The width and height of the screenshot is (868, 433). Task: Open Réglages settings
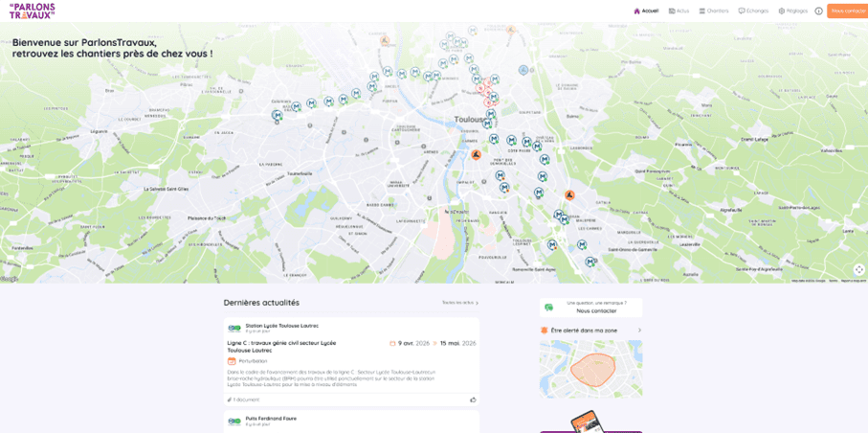click(x=792, y=11)
